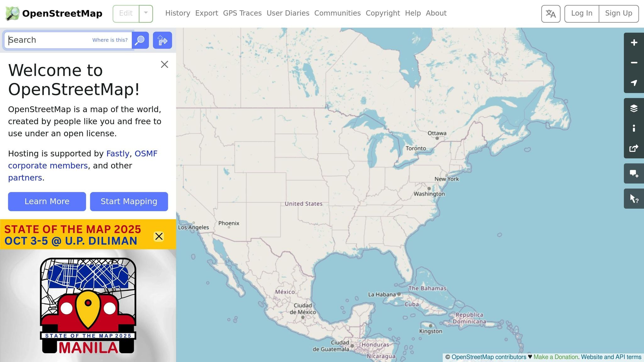The image size is (644, 362).
Task: Open the Help page
Action: [x=413, y=13]
